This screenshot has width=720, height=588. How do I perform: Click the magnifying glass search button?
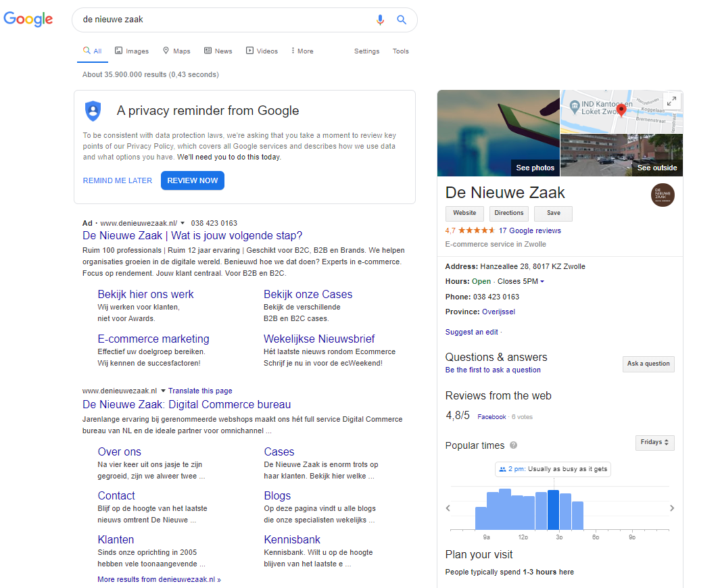[x=402, y=20]
